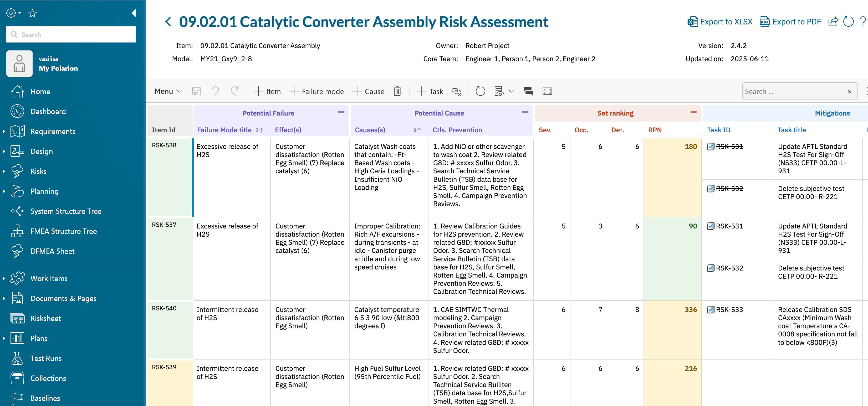Viewport: 868px width, 406px height.
Task: Expand the Plans tree node
Action: [4, 338]
